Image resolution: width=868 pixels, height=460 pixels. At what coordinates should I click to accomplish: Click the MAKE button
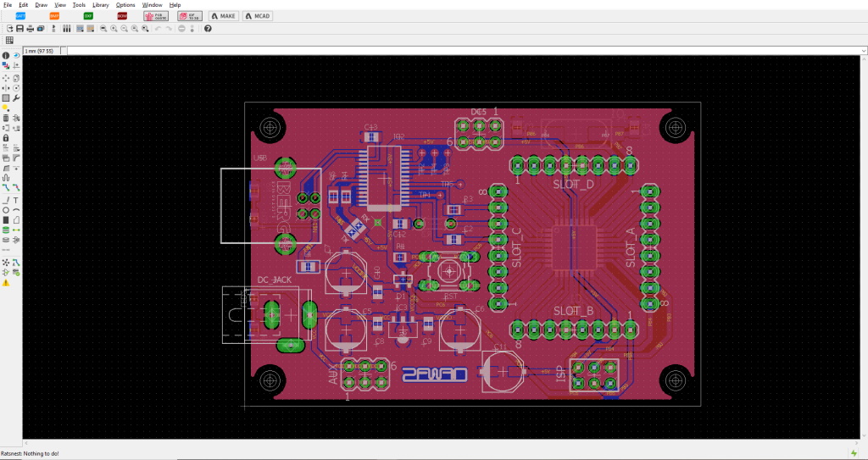(x=223, y=16)
